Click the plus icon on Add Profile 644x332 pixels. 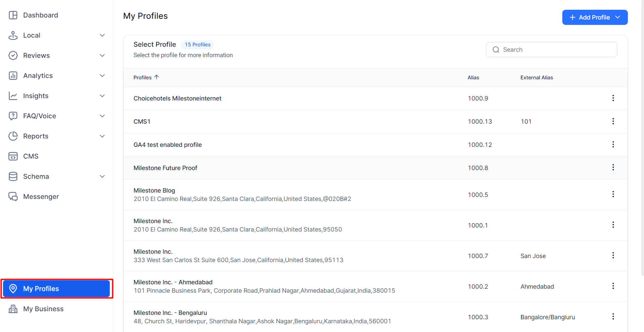pyautogui.click(x=572, y=17)
